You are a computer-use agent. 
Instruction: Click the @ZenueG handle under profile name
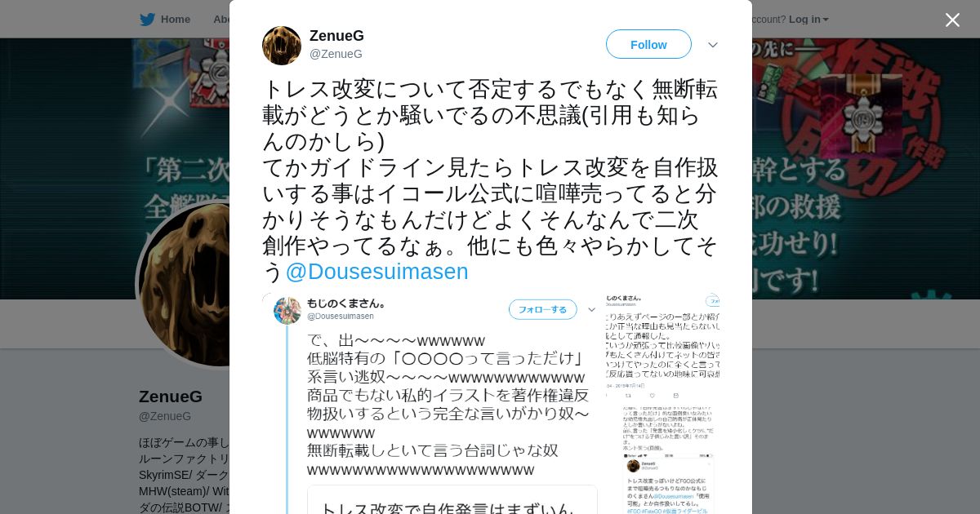[x=165, y=416]
